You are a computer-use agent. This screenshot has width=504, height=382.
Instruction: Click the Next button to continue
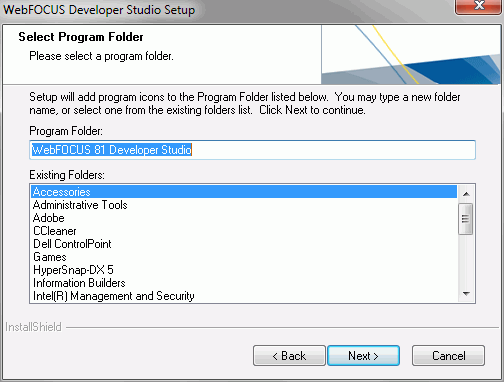pyautogui.click(x=363, y=356)
